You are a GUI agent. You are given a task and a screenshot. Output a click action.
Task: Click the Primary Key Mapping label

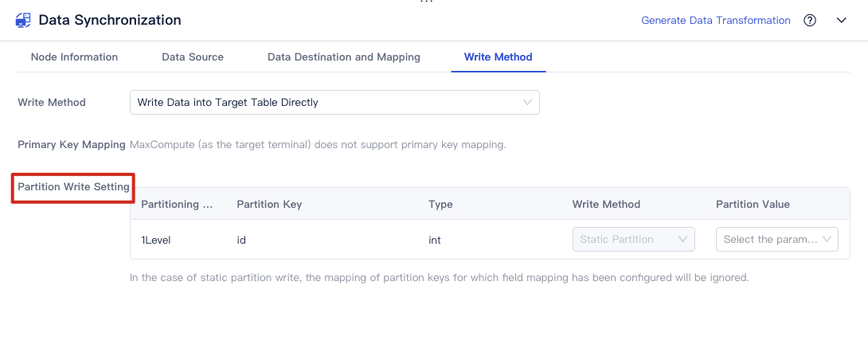click(72, 145)
